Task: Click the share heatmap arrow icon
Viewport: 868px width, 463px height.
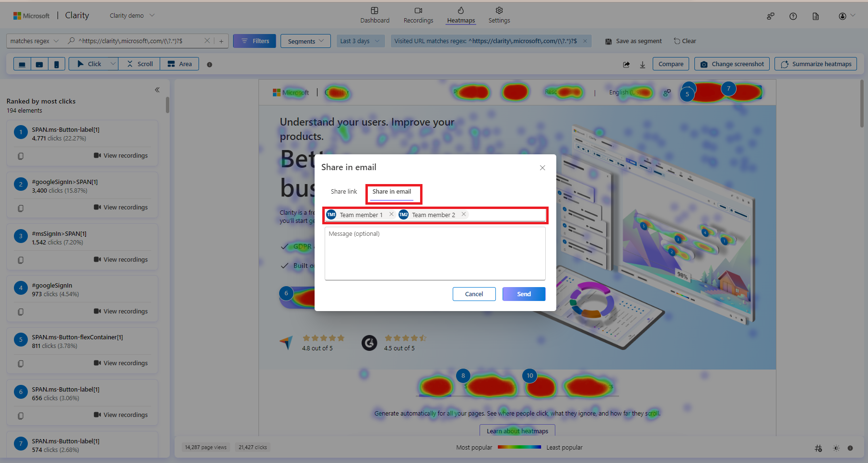Action: coord(626,64)
